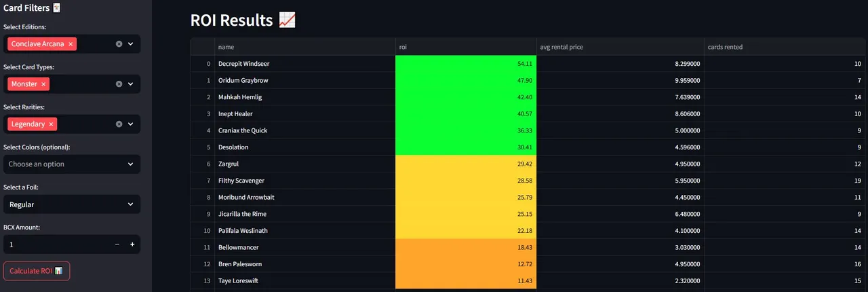This screenshot has height=292, width=868.
Task: Select the Jicarilla the Rime cell
Action: pos(305,214)
